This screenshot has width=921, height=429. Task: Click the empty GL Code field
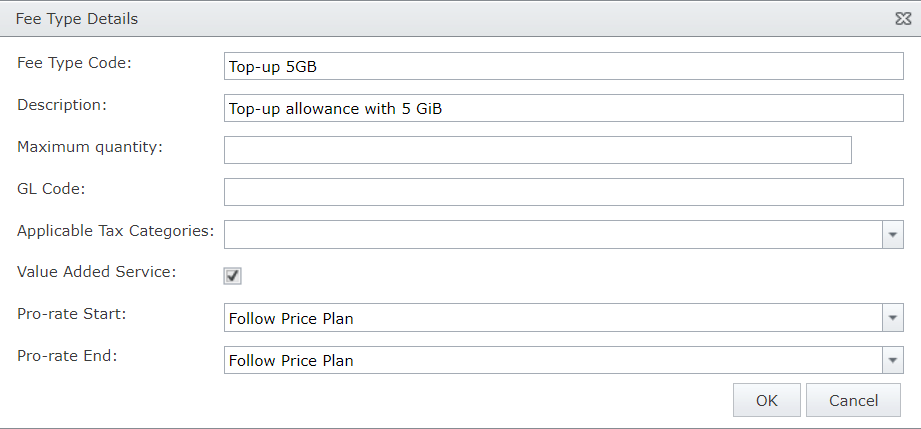pyautogui.click(x=563, y=192)
